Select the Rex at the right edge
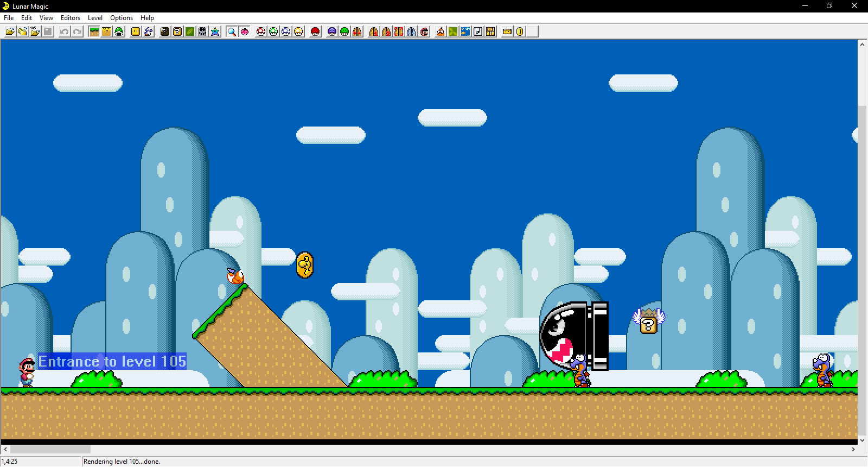868x467 pixels. pos(823,370)
